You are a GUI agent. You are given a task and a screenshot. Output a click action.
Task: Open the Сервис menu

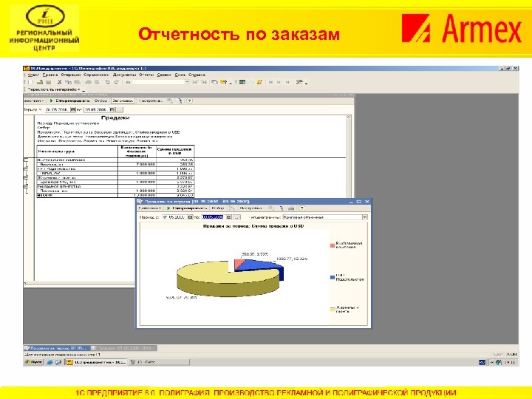point(164,75)
